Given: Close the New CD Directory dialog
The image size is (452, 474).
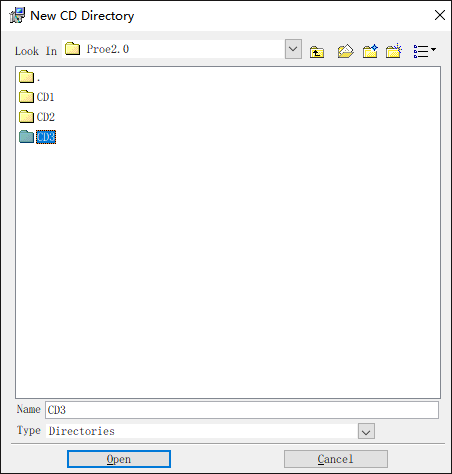Looking at the screenshot, I should click(x=440, y=15).
